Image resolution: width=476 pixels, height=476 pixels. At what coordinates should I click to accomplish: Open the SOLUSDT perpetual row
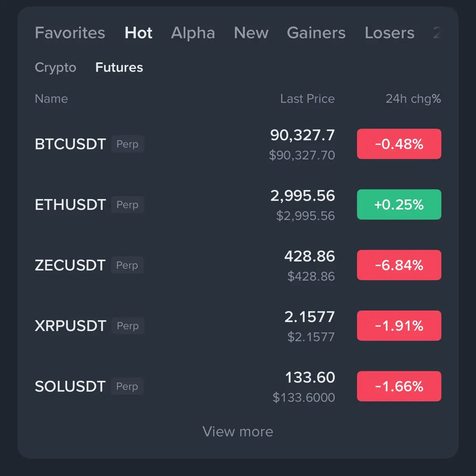pos(70,386)
